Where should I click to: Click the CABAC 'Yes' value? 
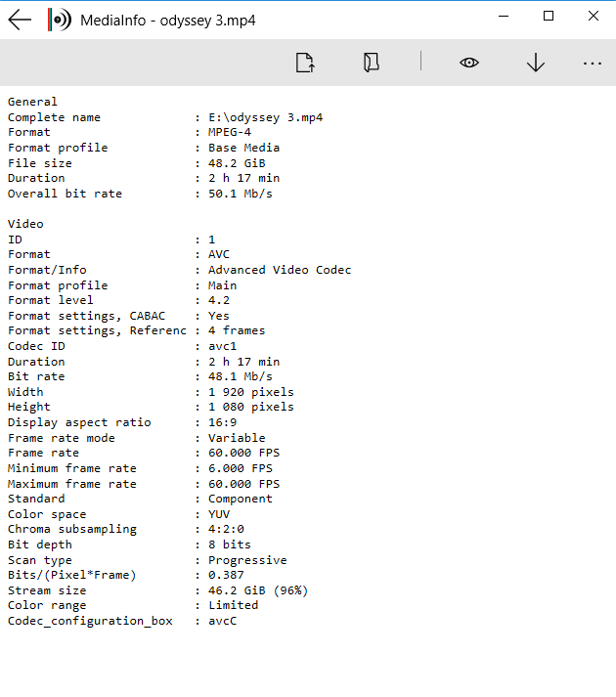tap(219, 316)
